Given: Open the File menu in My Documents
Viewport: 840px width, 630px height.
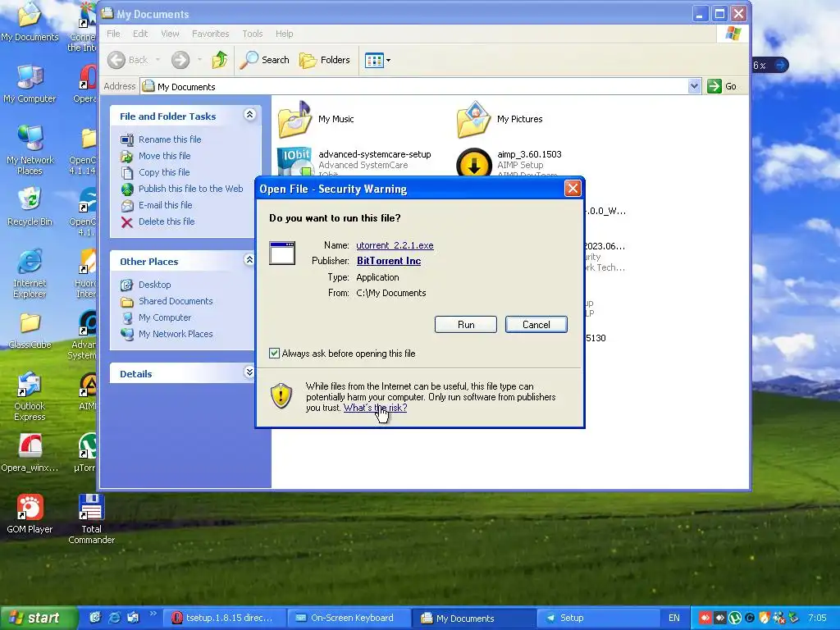Looking at the screenshot, I should coord(113,34).
